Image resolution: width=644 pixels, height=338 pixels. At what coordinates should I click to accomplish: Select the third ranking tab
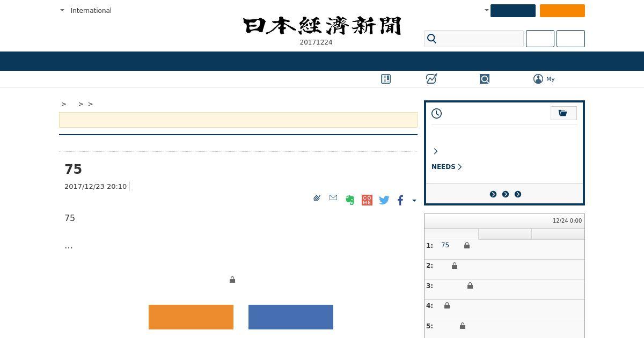tap(558, 234)
